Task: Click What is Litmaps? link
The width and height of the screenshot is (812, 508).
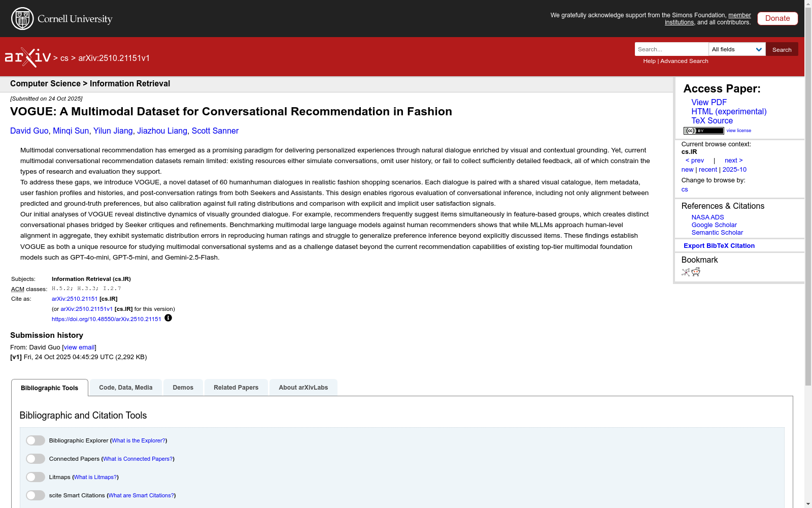Action: 95,477
